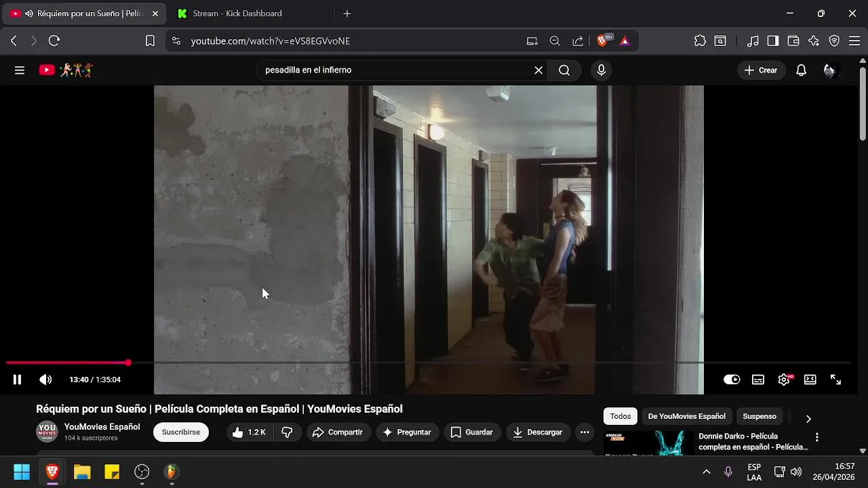Open the Brave Wallet icon
The height and width of the screenshot is (488, 868).
(793, 41)
